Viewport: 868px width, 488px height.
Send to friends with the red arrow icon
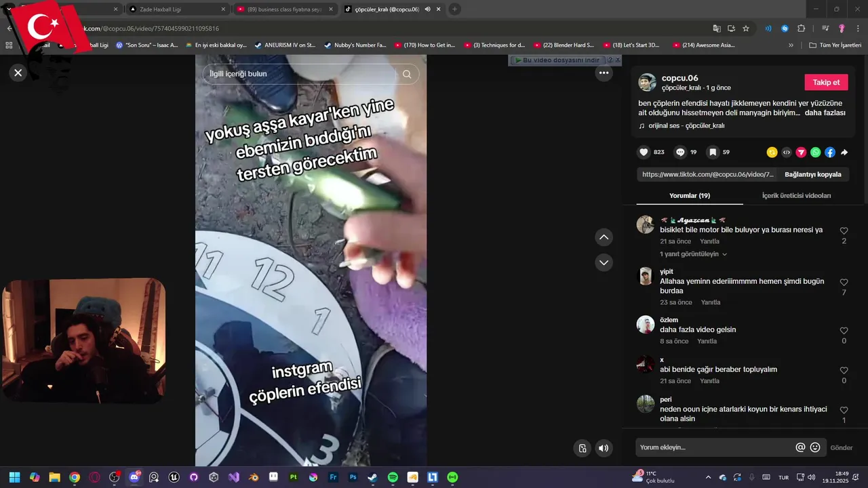tap(801, 152)
